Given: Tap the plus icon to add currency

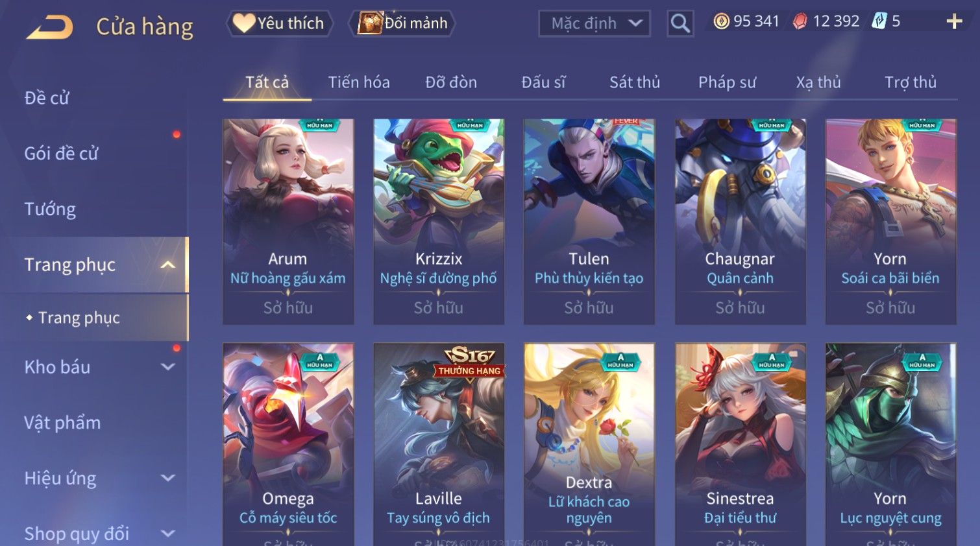Looking at the screenshot, I should 954,22.
